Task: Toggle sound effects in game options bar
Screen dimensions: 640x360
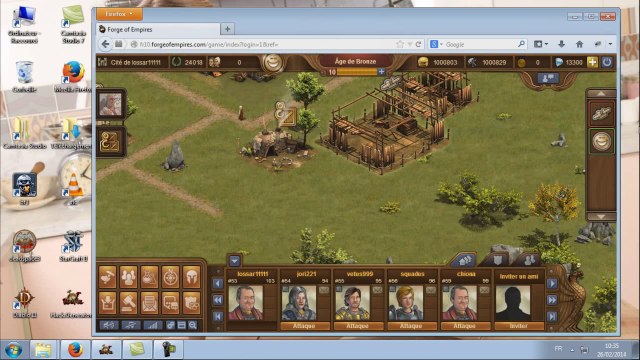Action: coord(109,325)
